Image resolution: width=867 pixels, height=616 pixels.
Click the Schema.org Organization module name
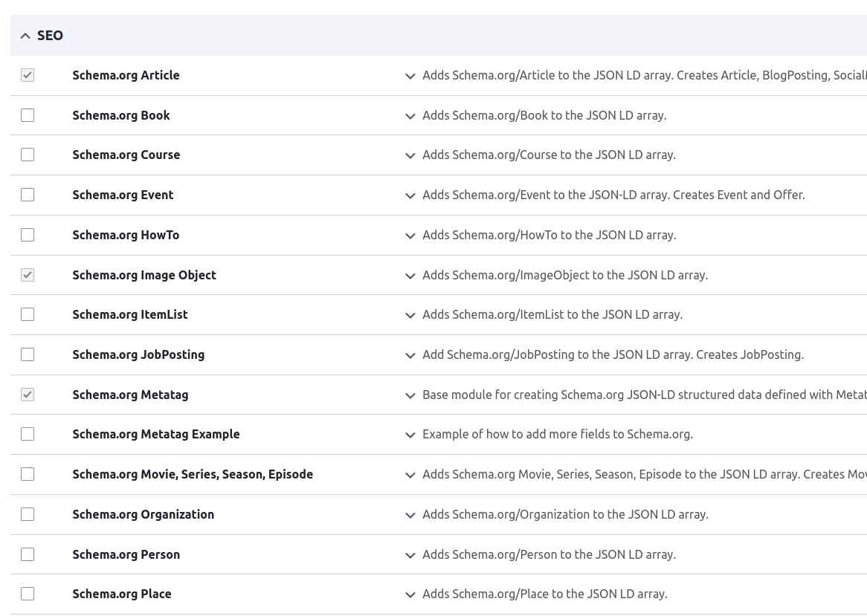144,514
